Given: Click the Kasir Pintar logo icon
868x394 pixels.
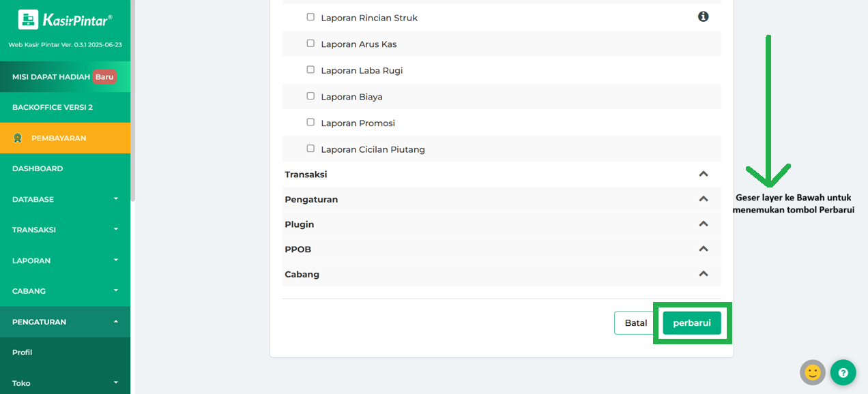Looking at the screenshot, I should pos(28,20).
